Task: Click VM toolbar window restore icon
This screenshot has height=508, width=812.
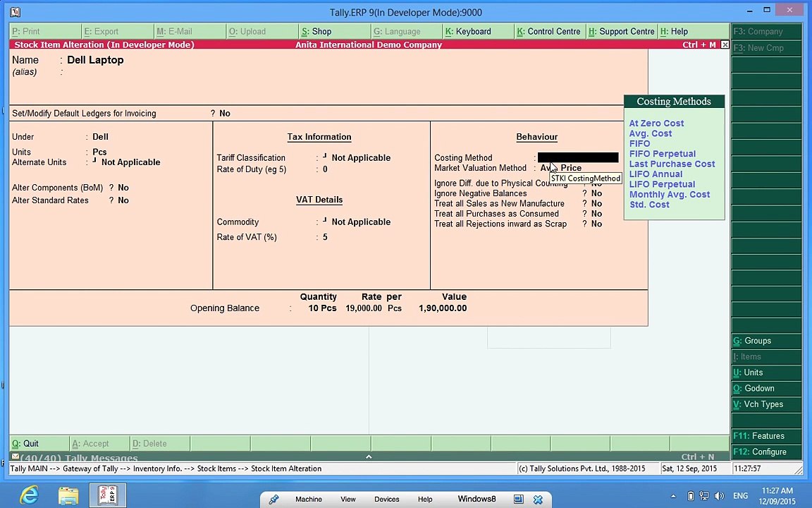Action: tap(518, 500)
